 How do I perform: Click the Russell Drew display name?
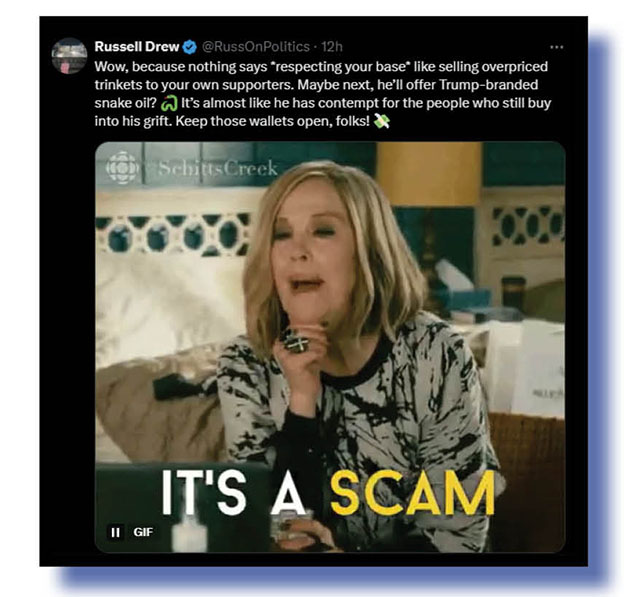click(137, 47)
